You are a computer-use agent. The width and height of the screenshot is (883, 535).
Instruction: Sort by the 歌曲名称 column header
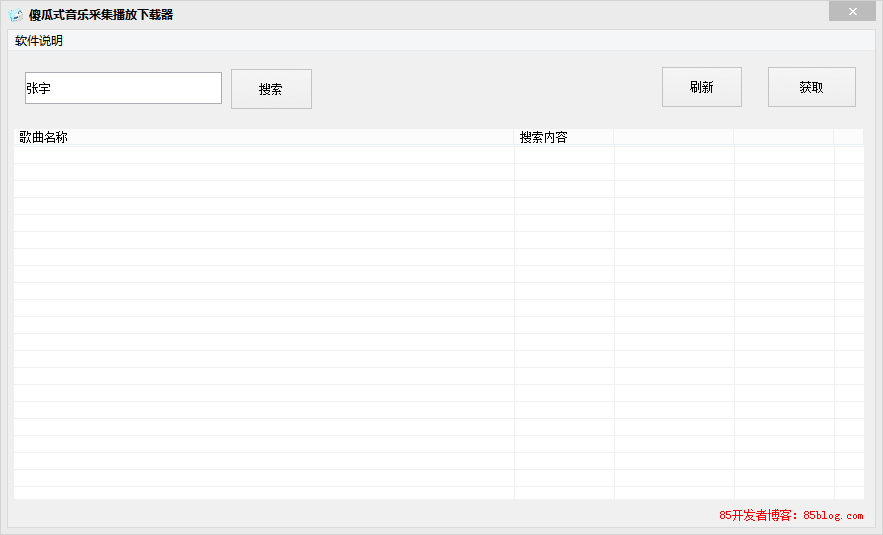click(x=263, y=137)
